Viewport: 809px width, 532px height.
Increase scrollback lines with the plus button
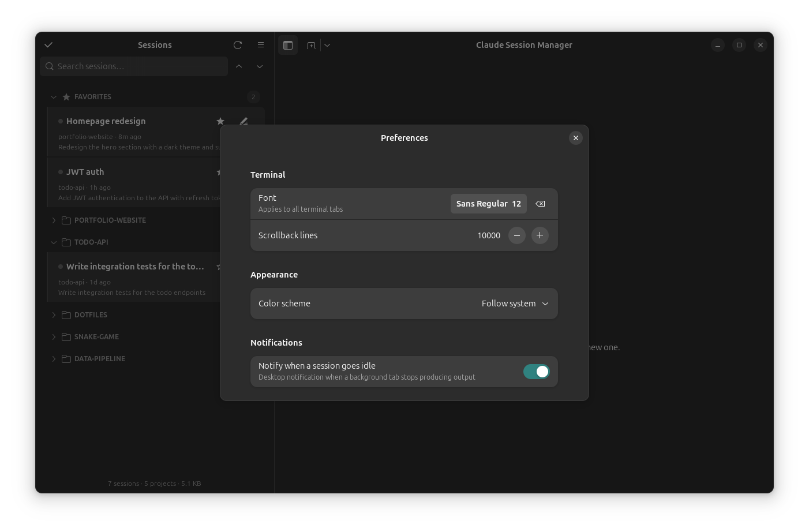coord(540,235)
